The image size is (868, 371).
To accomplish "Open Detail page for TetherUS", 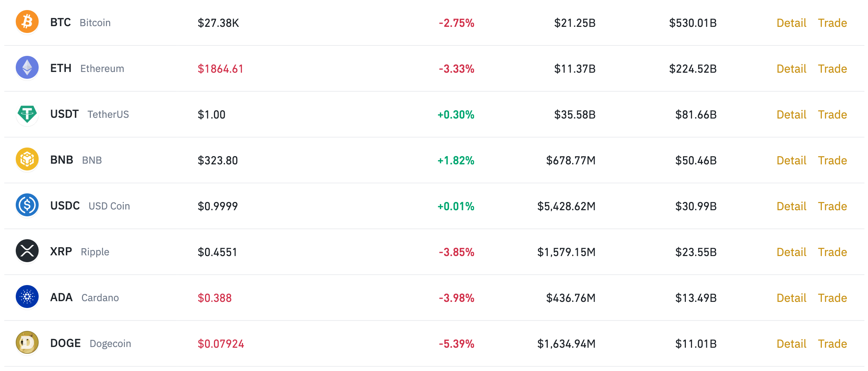I will [x=791, y=115].
